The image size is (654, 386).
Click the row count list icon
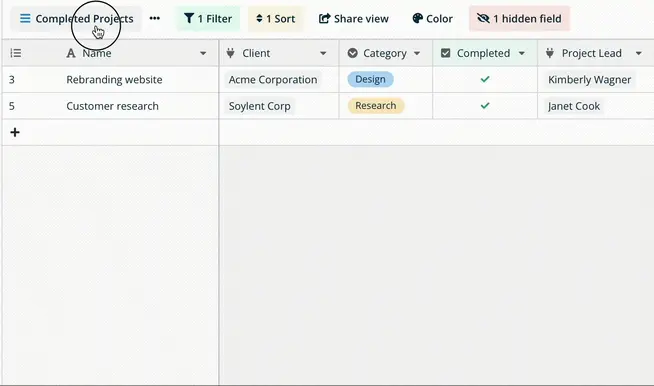(x=16, y=53)
